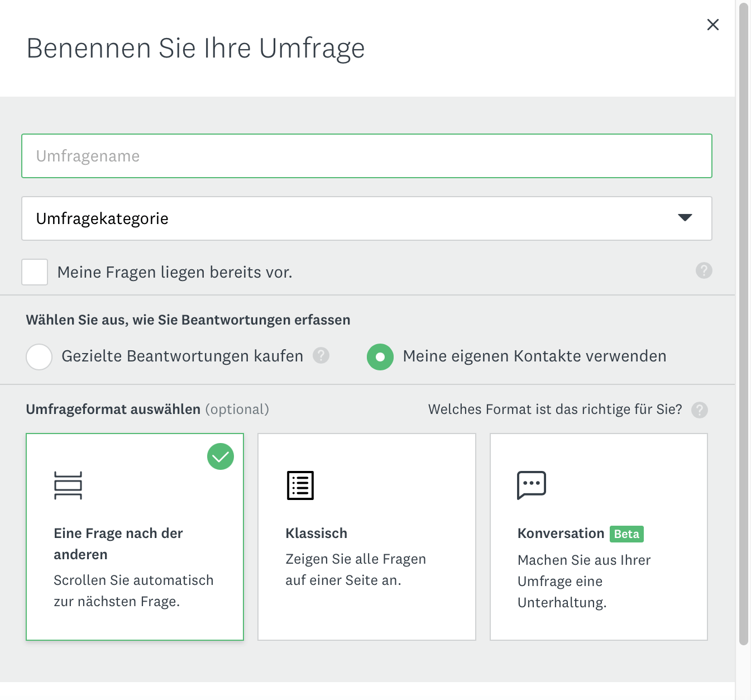The height and width of the screenshot is (700, 751).
Task: Click the scrolling format icon above 'Eine Frage nach der anderen'
Action: (x=68, y=485)
